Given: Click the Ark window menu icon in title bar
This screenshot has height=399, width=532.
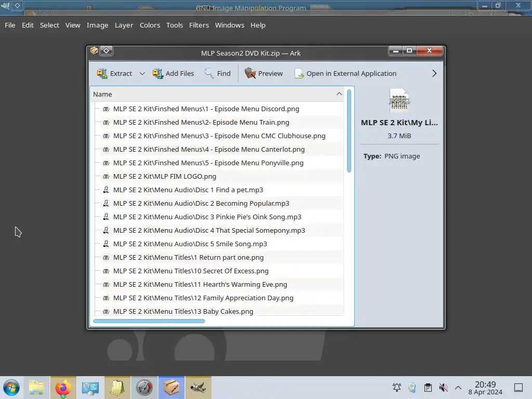Looking at the screenshot, I should 94,51.
